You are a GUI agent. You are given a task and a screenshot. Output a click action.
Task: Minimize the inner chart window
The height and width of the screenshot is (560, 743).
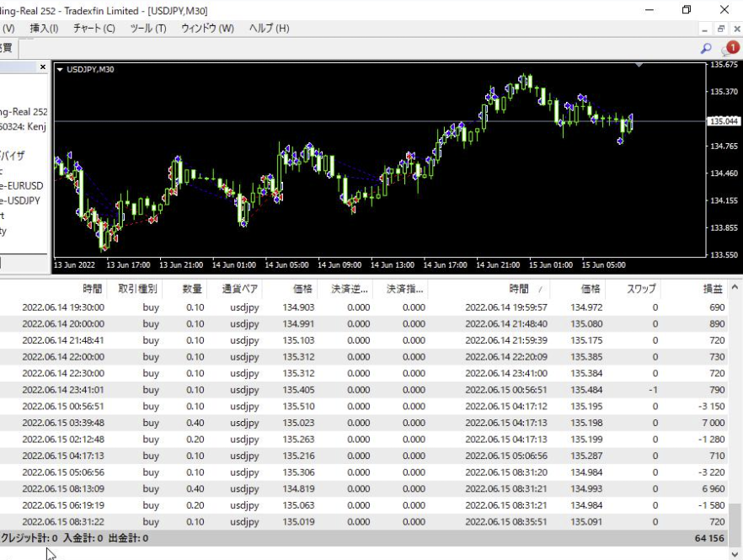(704, 29)
